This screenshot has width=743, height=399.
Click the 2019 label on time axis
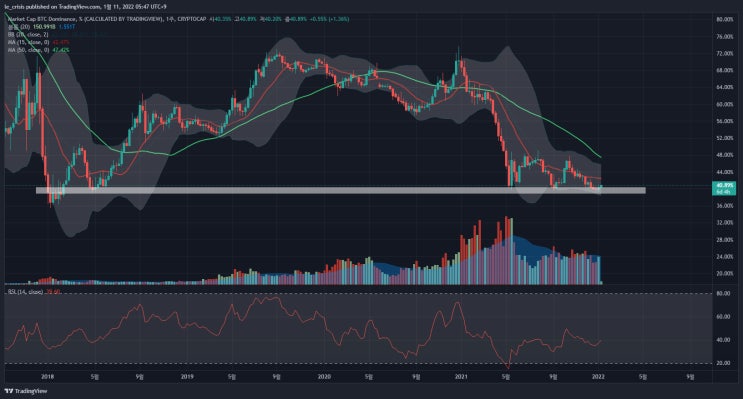coord(187,377)
